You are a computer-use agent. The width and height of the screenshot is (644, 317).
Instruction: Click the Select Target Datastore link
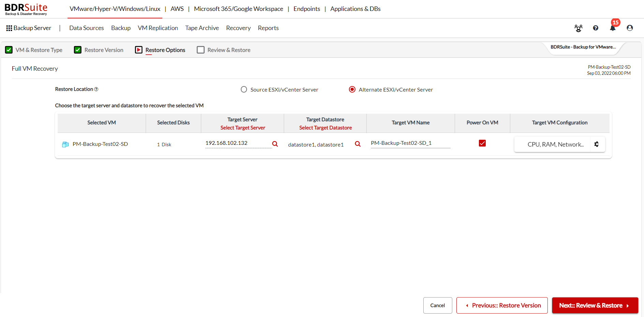pyautogui.click(x=325, y=128)
